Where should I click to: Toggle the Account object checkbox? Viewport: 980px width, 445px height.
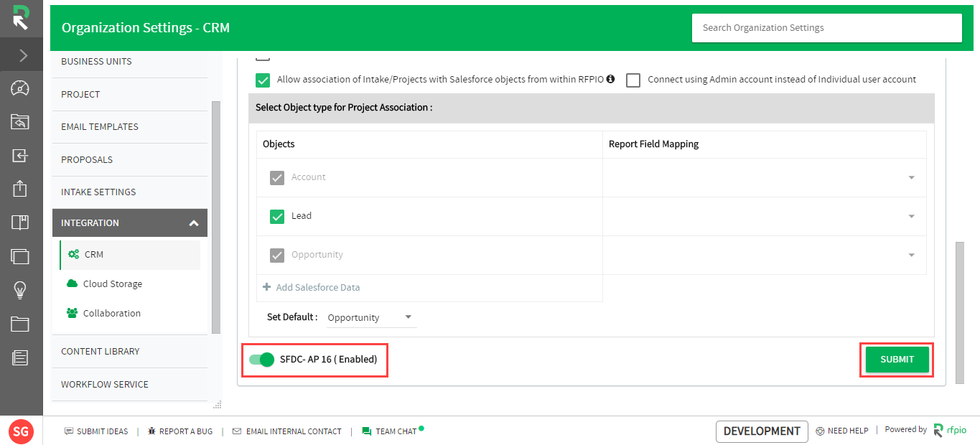click(277, 178)
